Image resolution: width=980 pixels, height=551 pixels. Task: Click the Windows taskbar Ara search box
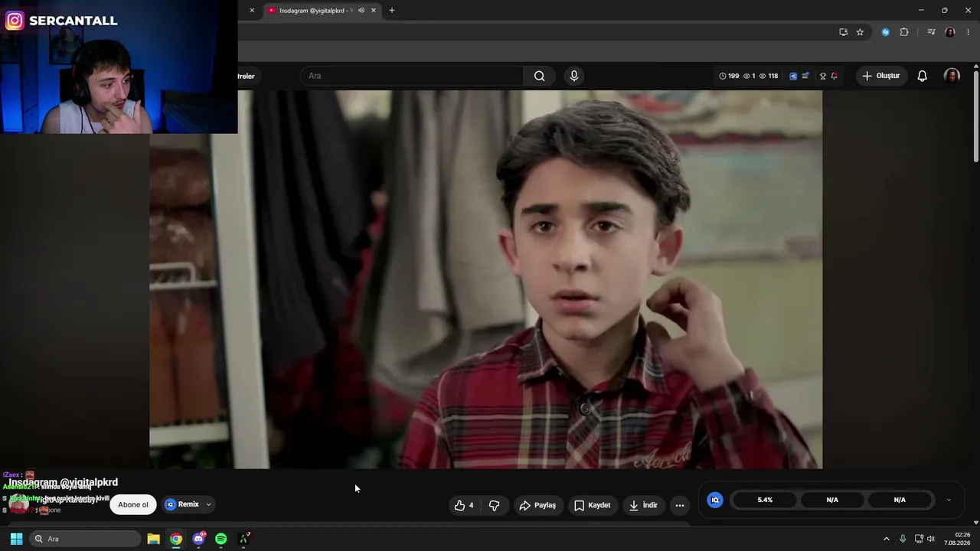[86, 539]
